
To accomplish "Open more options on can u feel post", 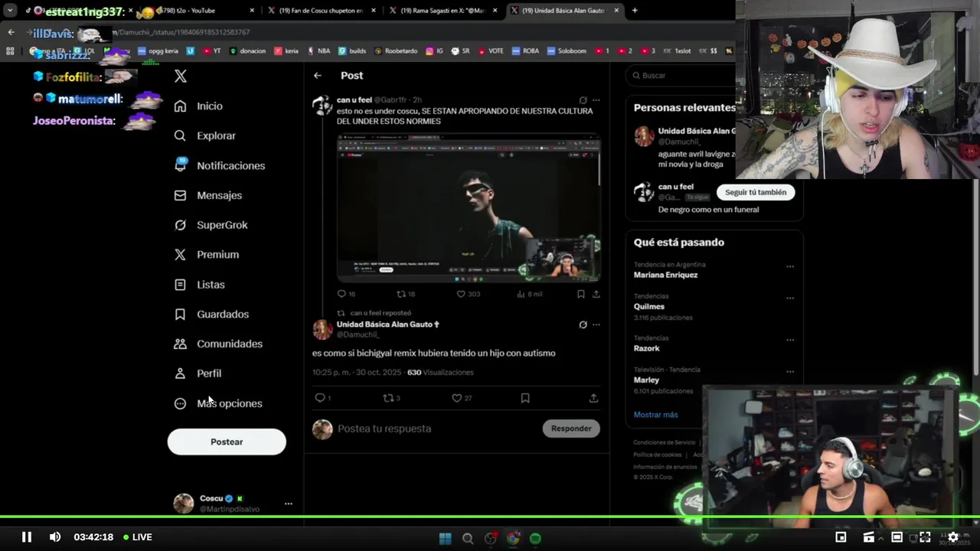I will pyautogui.click(x=596, y=100).
